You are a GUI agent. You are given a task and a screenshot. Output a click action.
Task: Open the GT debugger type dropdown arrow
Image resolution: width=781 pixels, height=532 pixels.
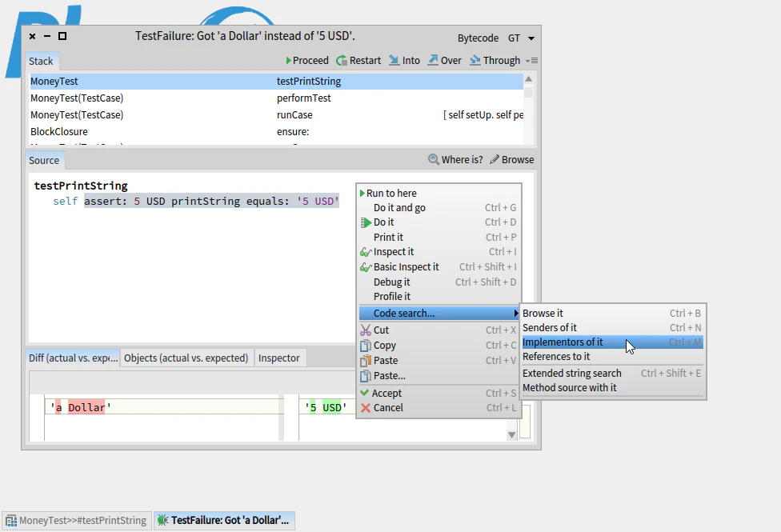(x=531, y=38)
